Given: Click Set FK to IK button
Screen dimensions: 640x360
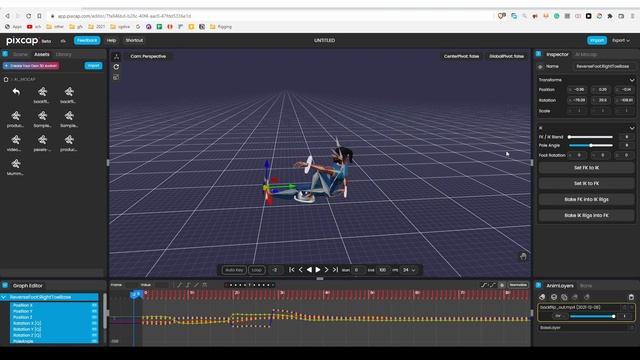Looking at the screenshot, I should point(586,168).
